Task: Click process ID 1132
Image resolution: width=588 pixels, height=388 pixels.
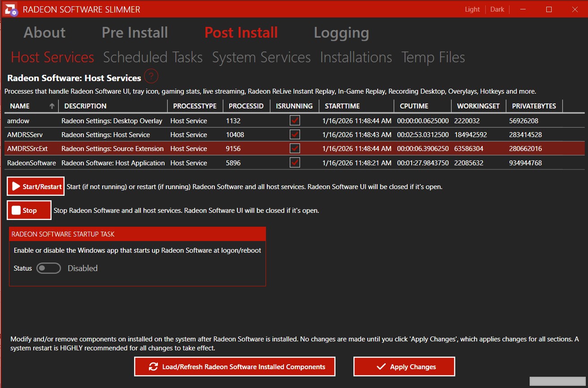Action: (233, 121)
